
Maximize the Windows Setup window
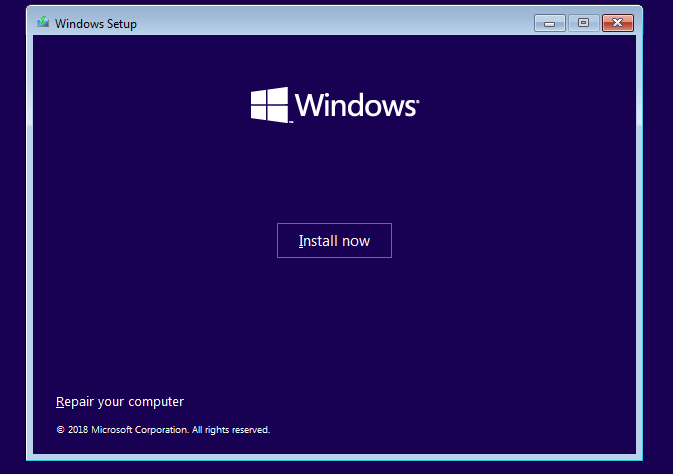coord(583,23)
